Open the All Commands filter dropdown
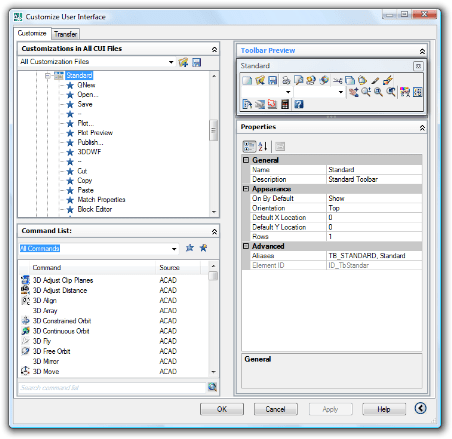Screen dimensions: 452x439 tap(174, 249)
